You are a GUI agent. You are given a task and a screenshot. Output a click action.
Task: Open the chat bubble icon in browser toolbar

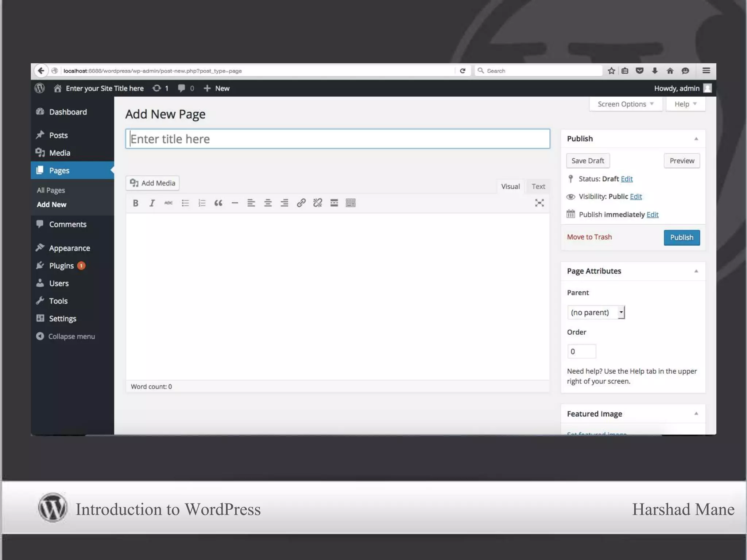685,71
